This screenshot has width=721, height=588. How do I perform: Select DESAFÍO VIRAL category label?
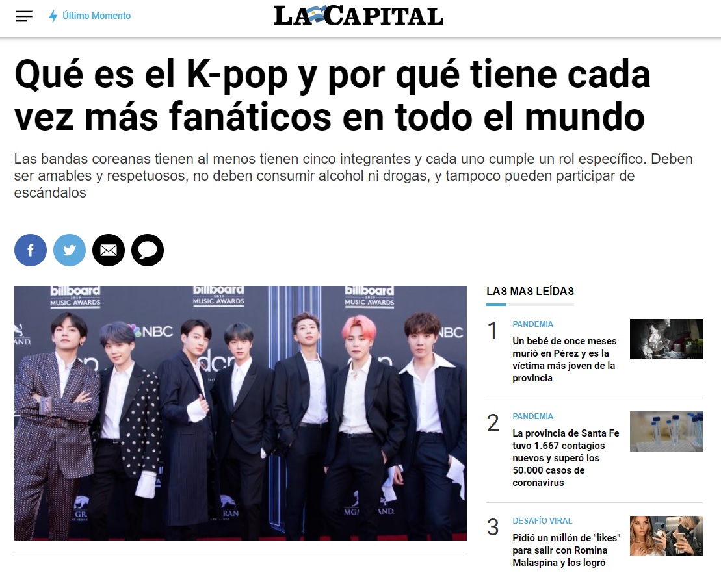coord(542,521)
